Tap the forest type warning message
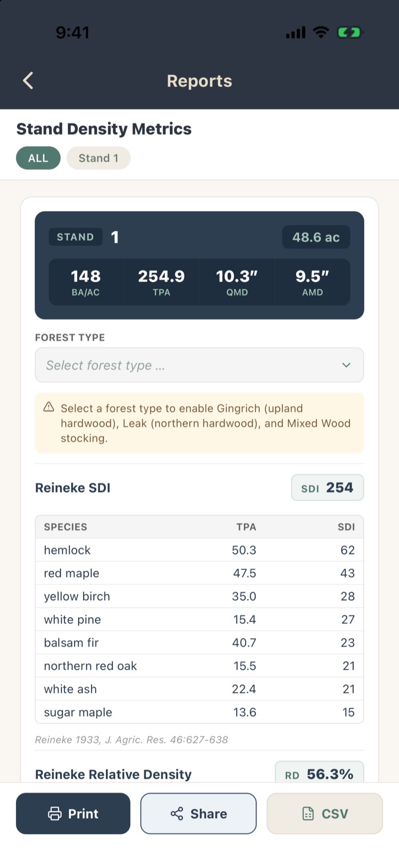399x868 pixels. click(199, 423)
